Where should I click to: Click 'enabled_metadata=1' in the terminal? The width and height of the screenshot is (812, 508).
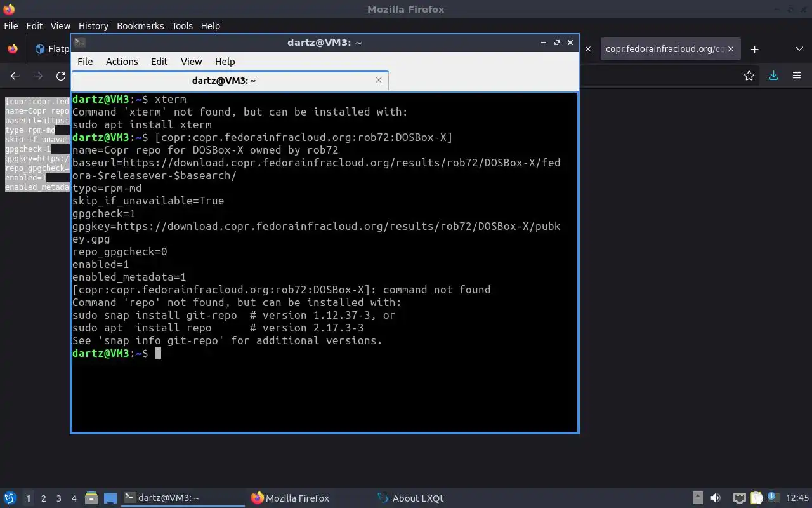tap(129, 277)
